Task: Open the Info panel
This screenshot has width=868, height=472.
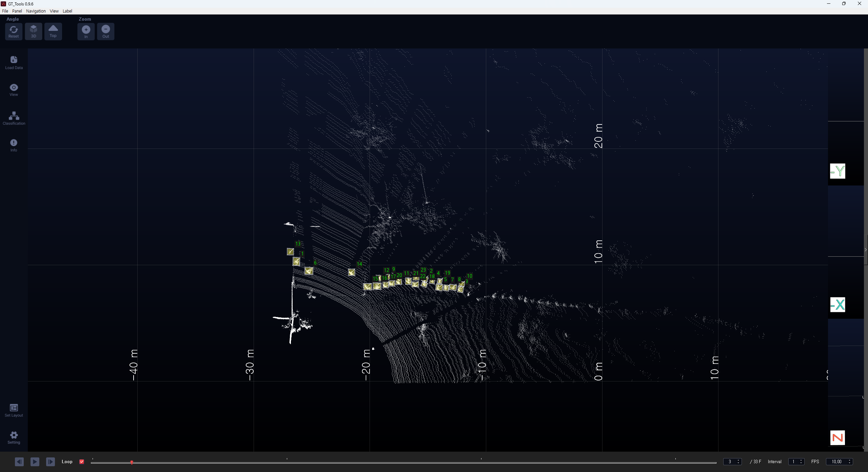Action: tap(14, 145)
